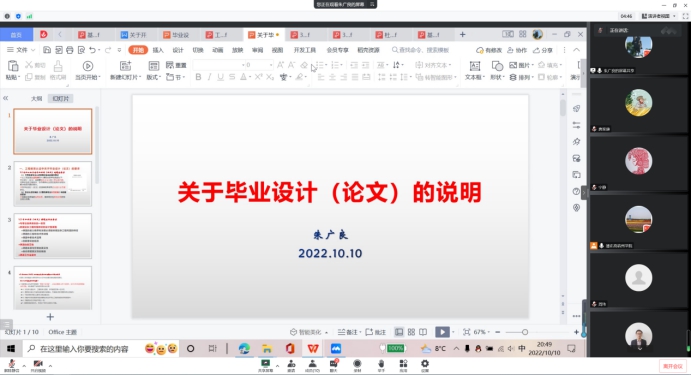Viewport: 692px width, 375px height.
Task: Open WPS Office from the Windows taskbar
Action: point(313,349)
